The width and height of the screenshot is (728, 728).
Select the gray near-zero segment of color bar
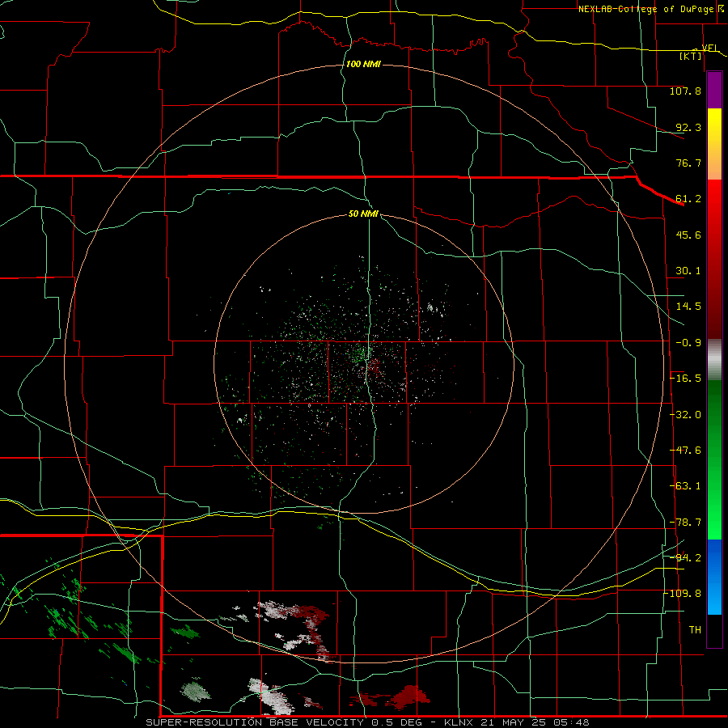714,360
